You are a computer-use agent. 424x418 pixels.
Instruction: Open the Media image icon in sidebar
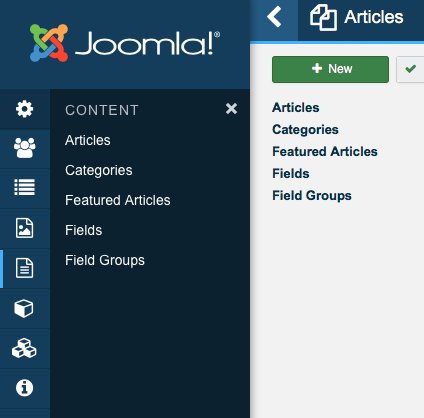tap(24, 228)
